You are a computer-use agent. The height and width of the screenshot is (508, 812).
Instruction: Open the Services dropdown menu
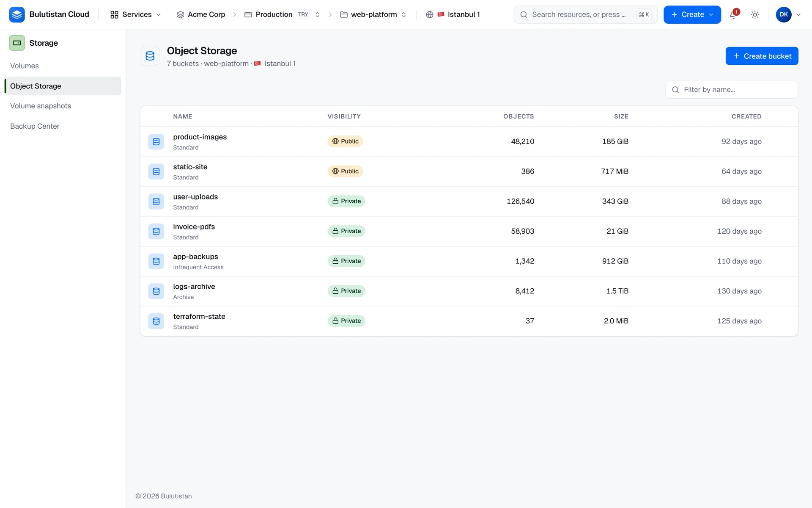point(136,15)
